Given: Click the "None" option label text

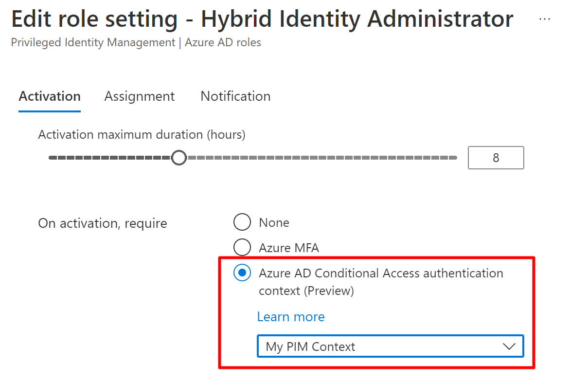Looking at the screenshot, I should click(274, 222).
